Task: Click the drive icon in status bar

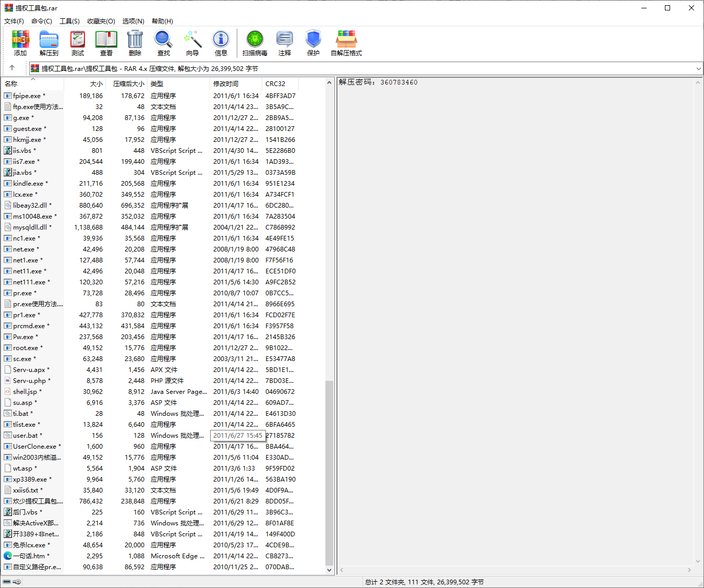Action: coord(7,582)
